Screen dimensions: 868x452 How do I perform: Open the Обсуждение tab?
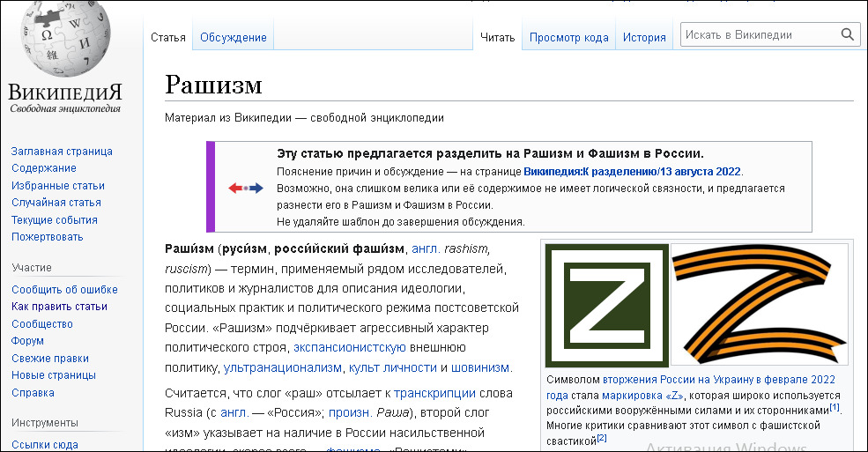point(233,38)
